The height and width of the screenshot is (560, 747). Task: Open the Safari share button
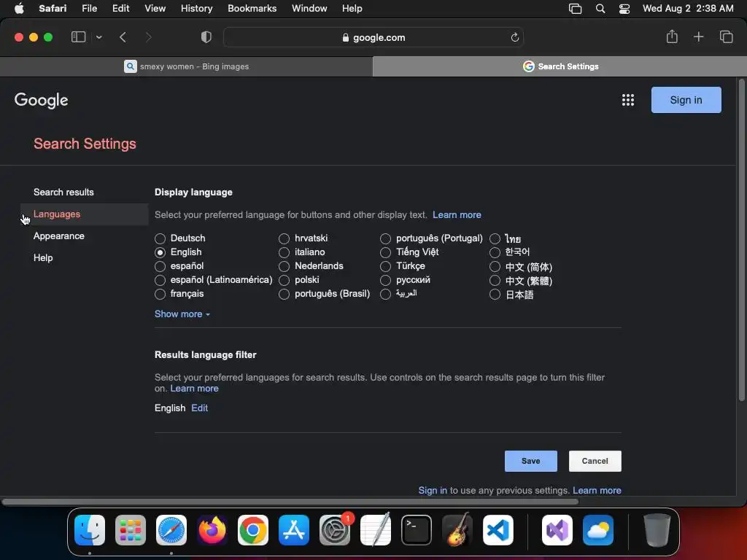[x=672, y=36]
